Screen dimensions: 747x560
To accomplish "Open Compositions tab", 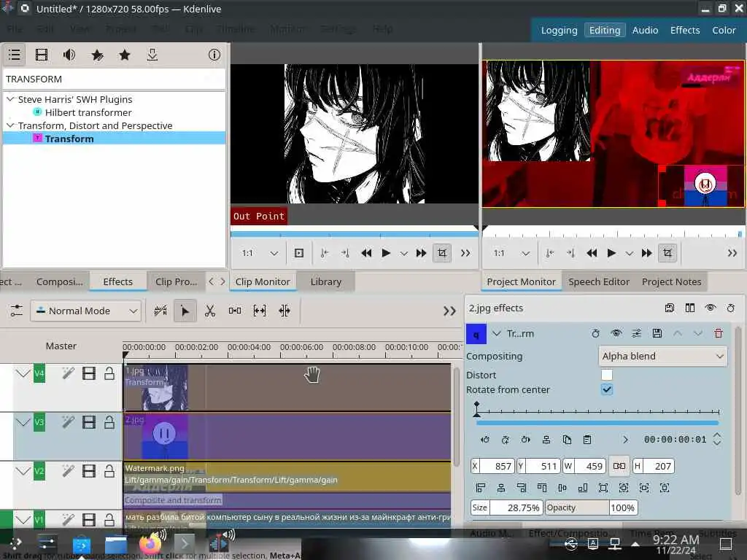I will [60, 282].
